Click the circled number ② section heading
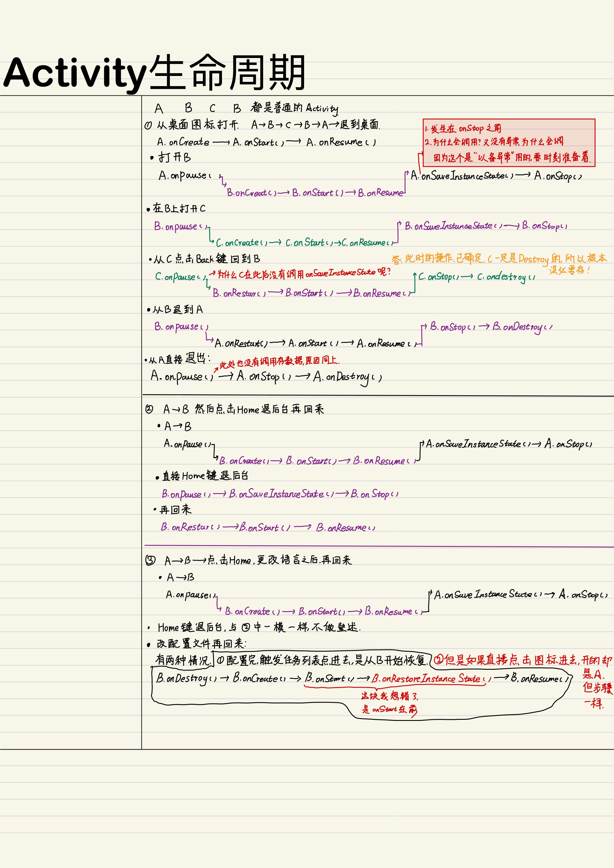The width and height of the screenshot is (614, 868). pyautogui.click(x=149, y=409)
